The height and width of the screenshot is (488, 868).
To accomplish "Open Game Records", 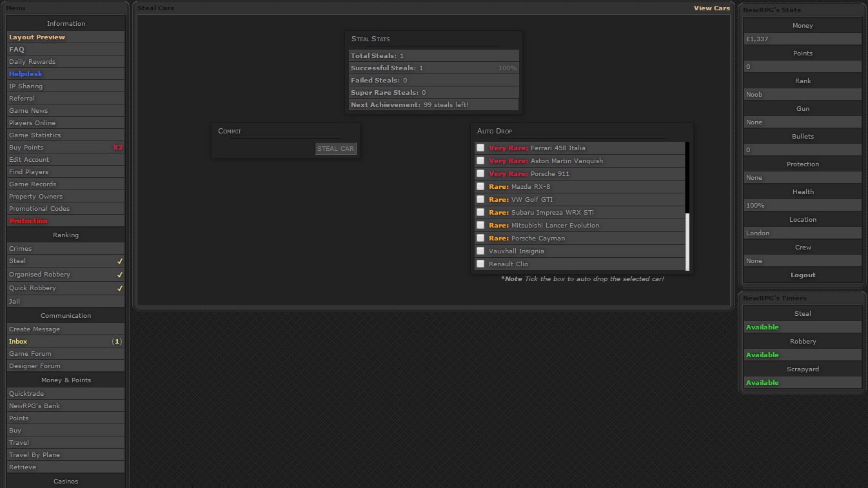I will [65, 184].
